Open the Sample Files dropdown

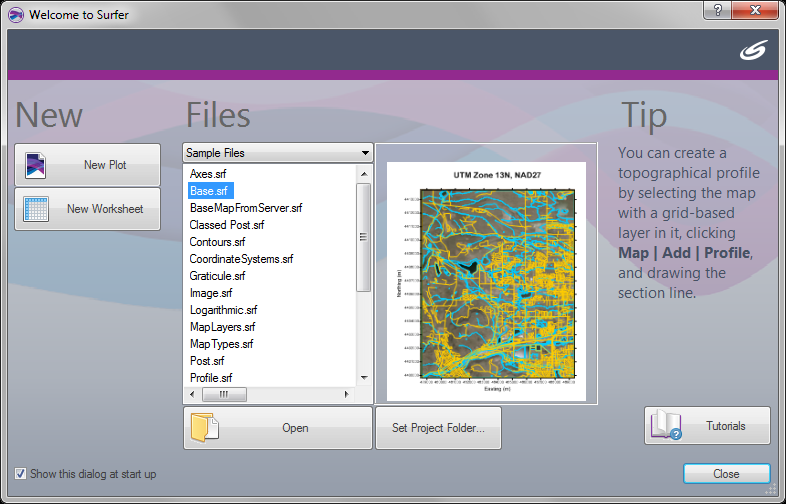tap(278, 153)
